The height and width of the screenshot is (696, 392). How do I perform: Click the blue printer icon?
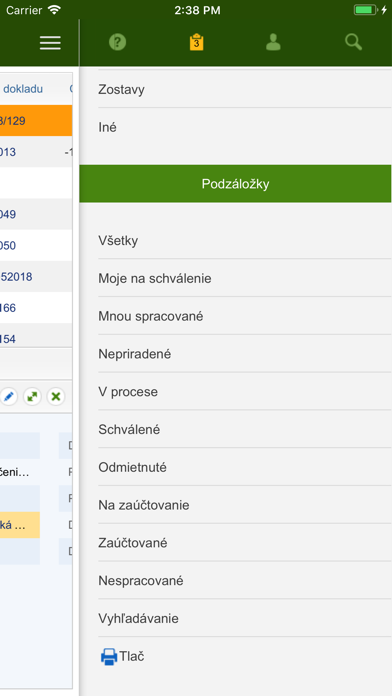click(x=109, y=656)
